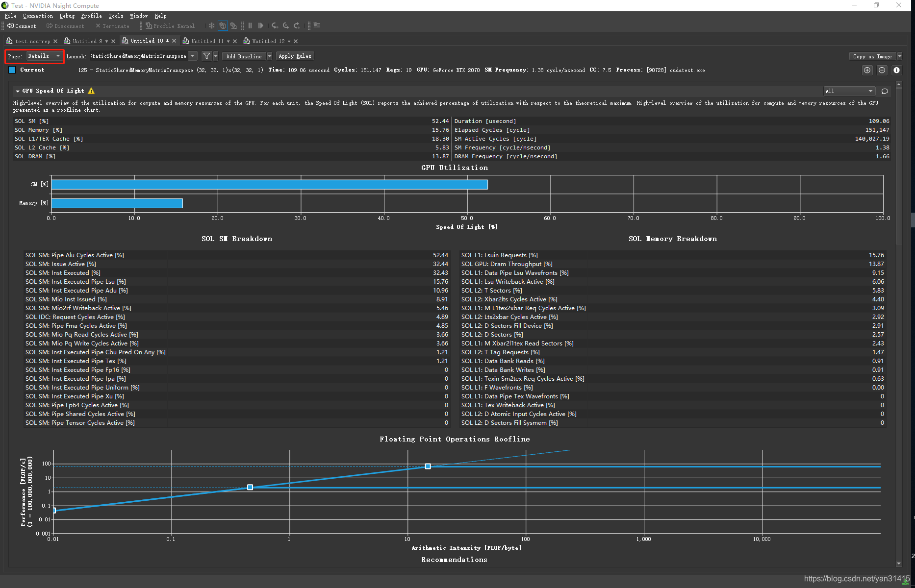Toggle the zoom-out minus icon
Image resolution: width=915 pixels, height=588 pixels.
(882, 70)
